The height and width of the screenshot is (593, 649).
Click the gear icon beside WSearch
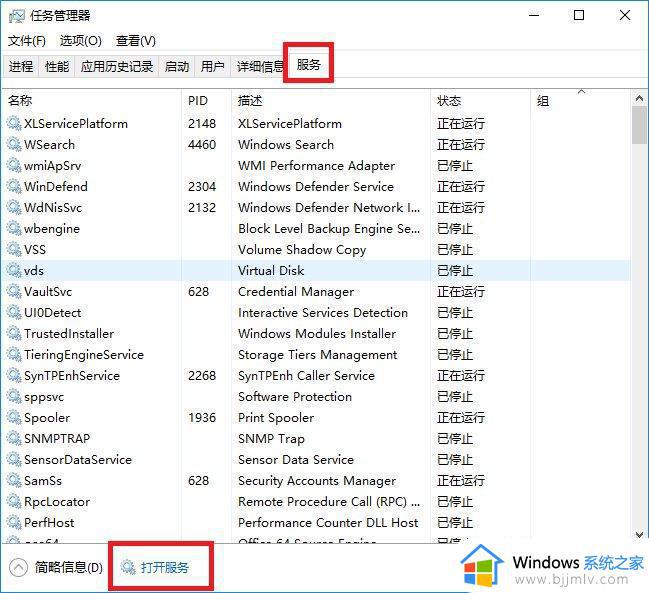(14, 144)
